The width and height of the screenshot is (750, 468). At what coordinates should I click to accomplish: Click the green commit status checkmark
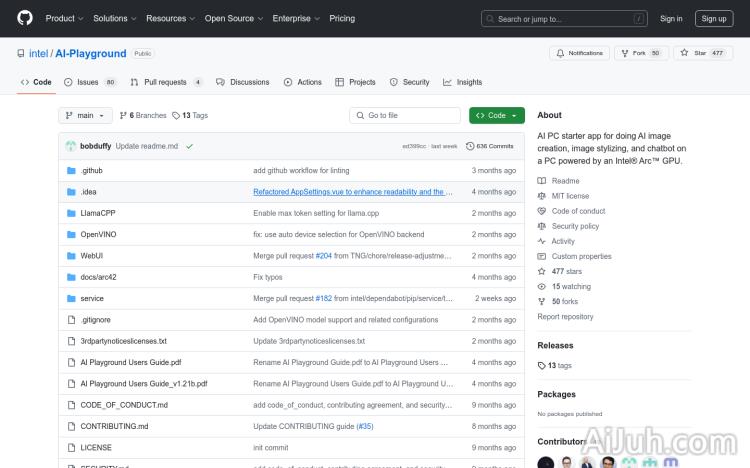pyautogui.click(x=189, y=146)
